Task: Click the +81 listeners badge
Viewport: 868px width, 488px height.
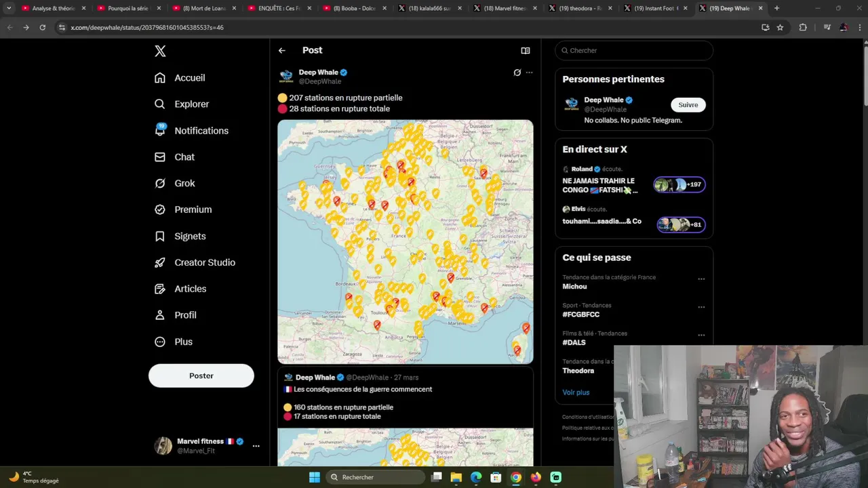Action: point(681,224)
